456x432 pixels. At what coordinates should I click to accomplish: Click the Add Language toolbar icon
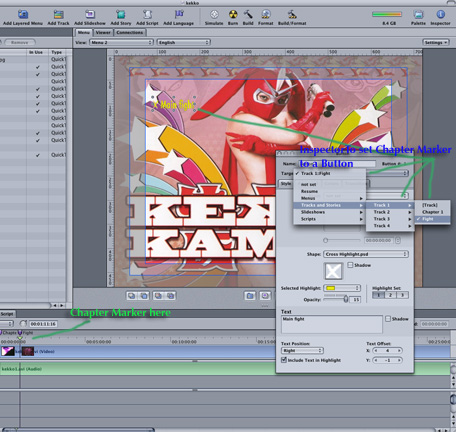coord(179,14)
